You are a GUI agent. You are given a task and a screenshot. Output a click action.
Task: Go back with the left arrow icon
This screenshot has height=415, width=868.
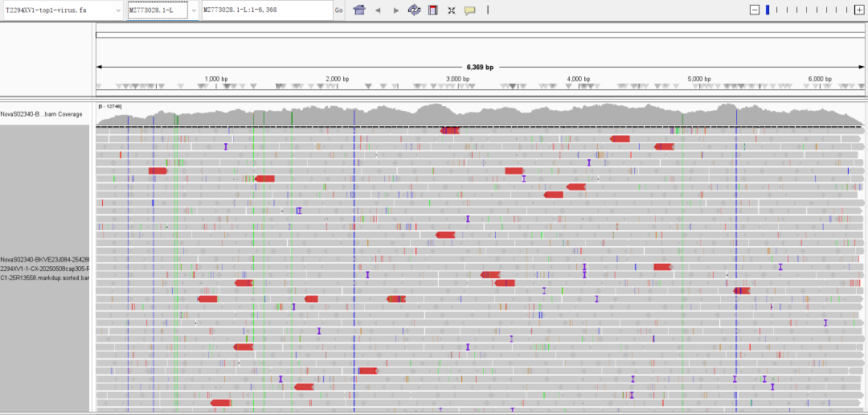378,10
